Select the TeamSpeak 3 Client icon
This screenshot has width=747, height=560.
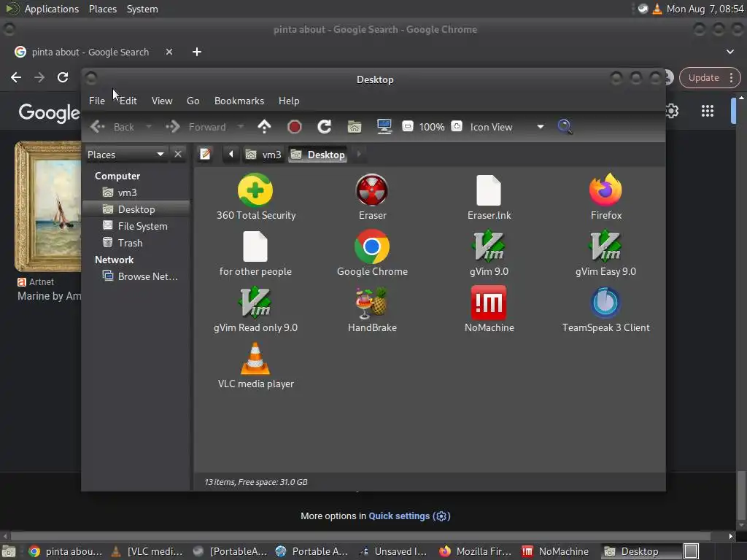click(x=605, y=303)
